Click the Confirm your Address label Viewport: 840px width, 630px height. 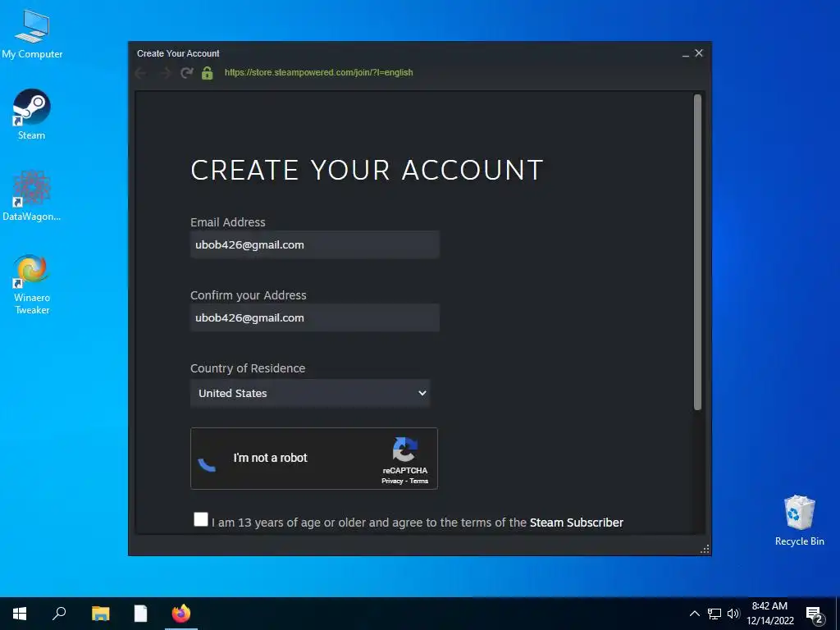pos(248,295)
